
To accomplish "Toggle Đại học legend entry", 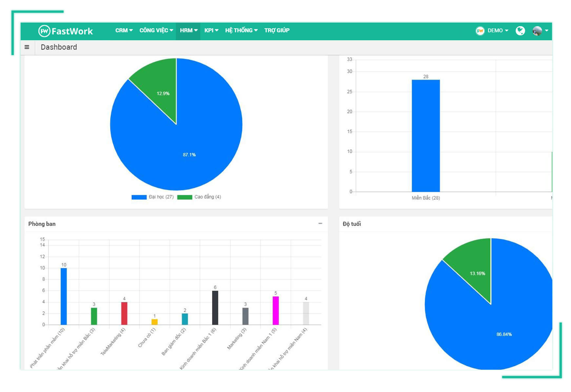I will 161,197.
